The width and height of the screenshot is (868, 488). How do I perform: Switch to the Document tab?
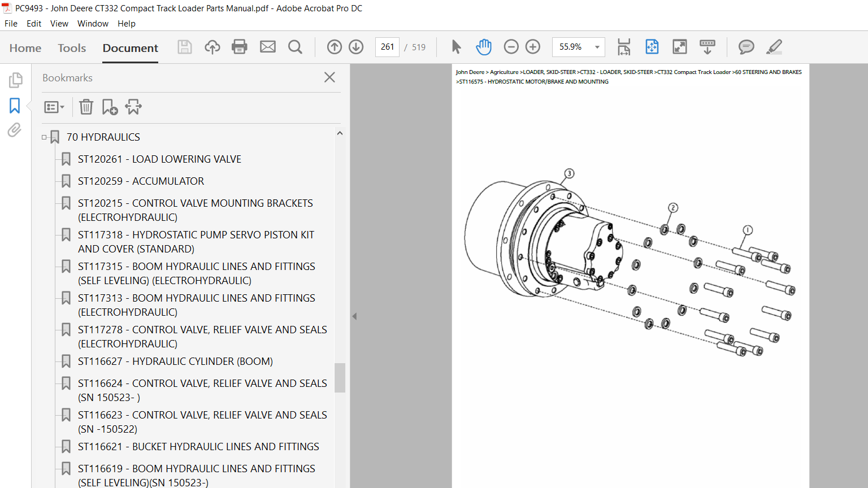click(131, 48)
